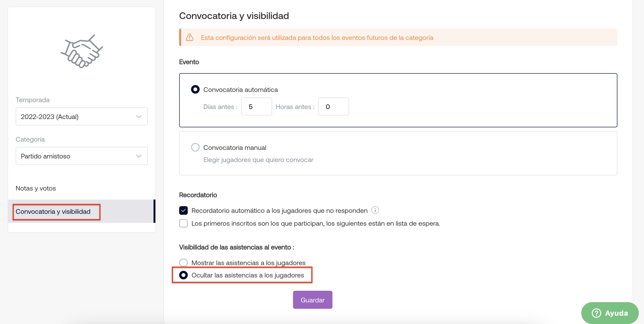The height and width of the screenshot is (324, 644).
Task: Click the warning triangle icon in banner
Action: pyautogui.click(x=190, y=38)
